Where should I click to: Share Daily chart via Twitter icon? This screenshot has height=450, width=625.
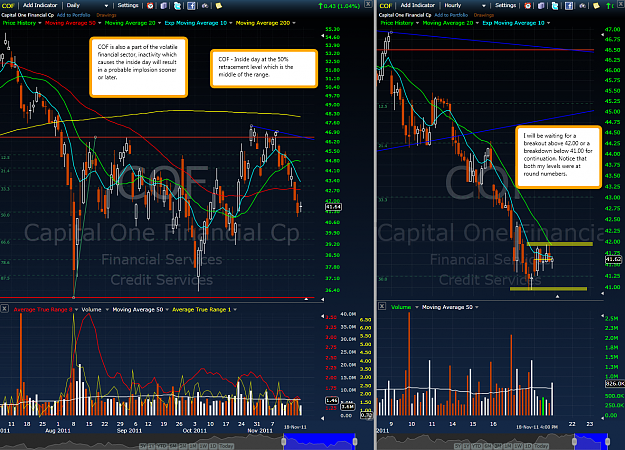[177, 6]
